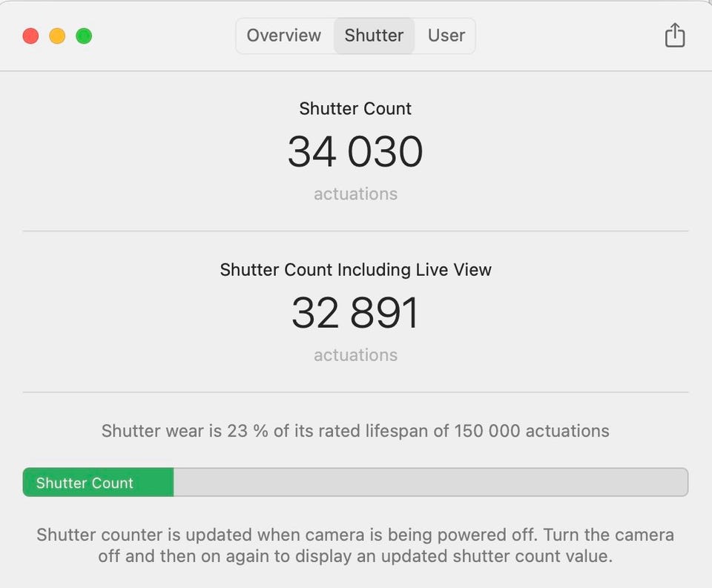
Task: Click the shutter wear 23 % lifespan text
Action: pos(355,431)
